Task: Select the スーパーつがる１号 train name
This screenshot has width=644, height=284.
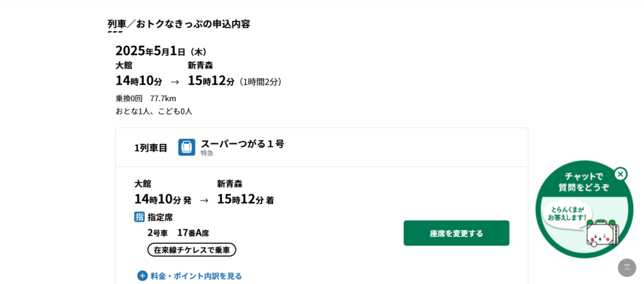Action: point(242,144)
